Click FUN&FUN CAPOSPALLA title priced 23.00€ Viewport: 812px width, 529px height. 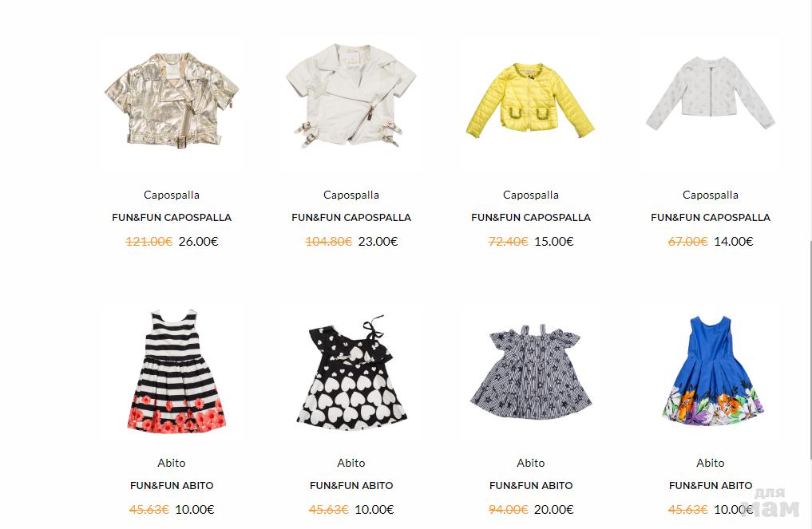351,217
